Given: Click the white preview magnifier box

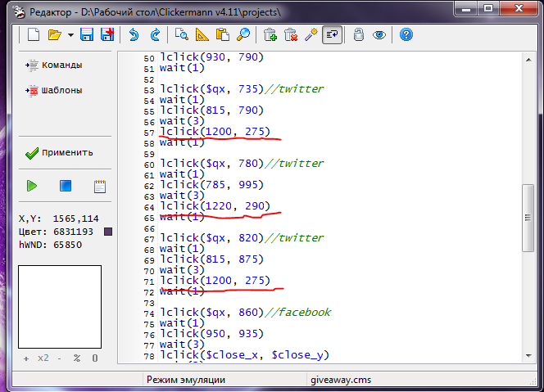Looking at the screenshot, I should click(60, 307).
